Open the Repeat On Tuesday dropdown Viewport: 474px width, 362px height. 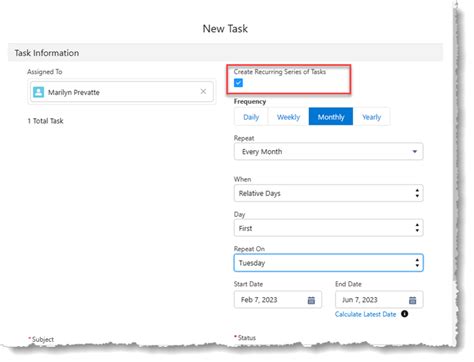[329, 263]
